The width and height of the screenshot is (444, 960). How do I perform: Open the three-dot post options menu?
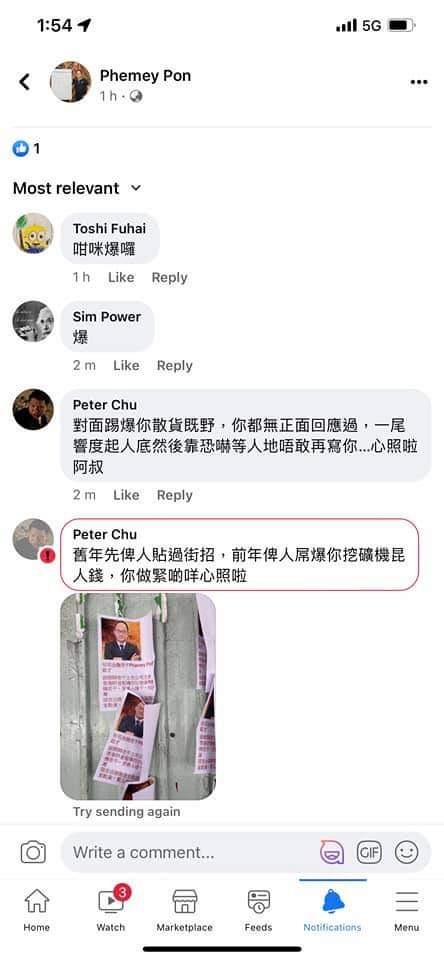point(419,83)
